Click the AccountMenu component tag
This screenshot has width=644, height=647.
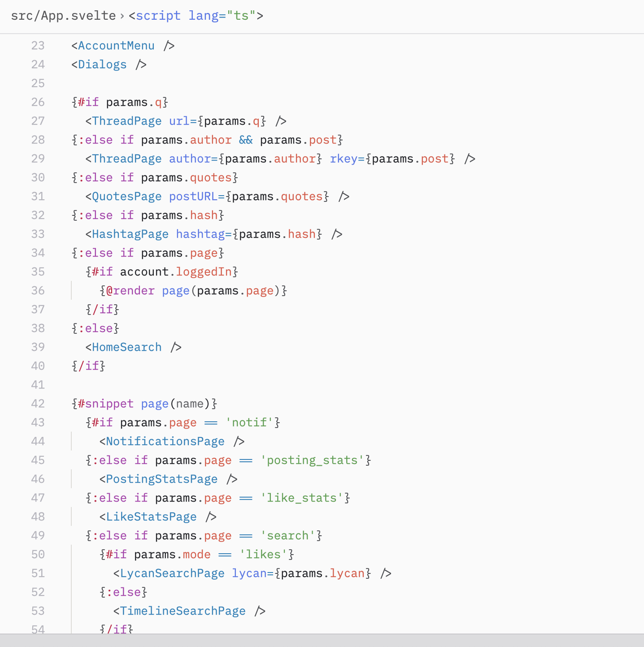116,46
